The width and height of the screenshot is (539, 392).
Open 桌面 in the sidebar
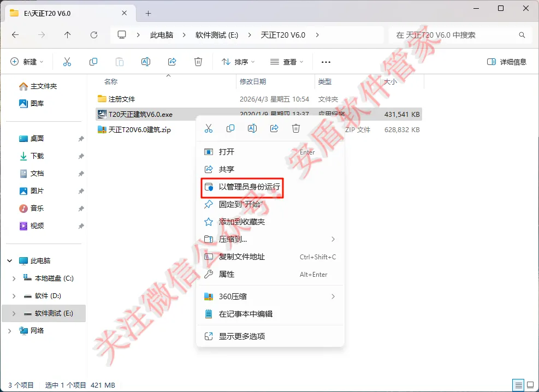point(32,139)
